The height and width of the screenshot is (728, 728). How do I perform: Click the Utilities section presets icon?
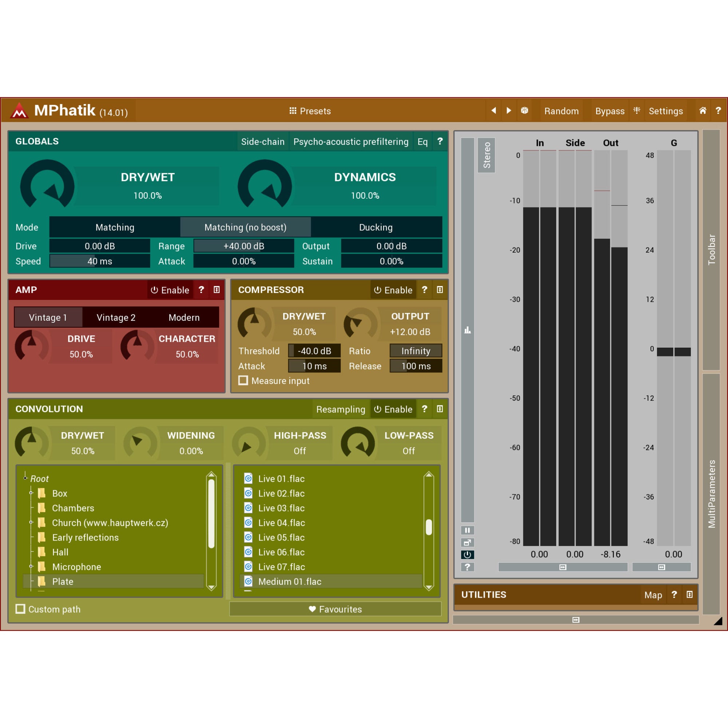click(x=689, y=595)
